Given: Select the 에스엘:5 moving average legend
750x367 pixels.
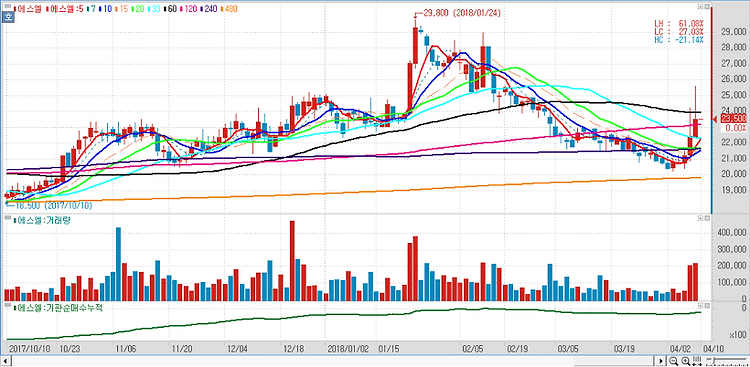Looking at the screenshot, I should 65,9.
